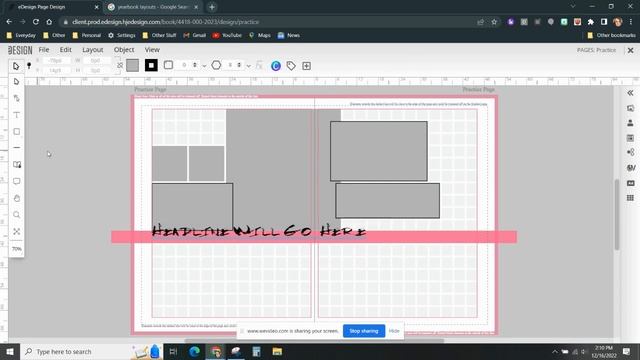Open the File menu
This screenshot has width=640, height=360.
pyautogui.click(x=44, y=50)
